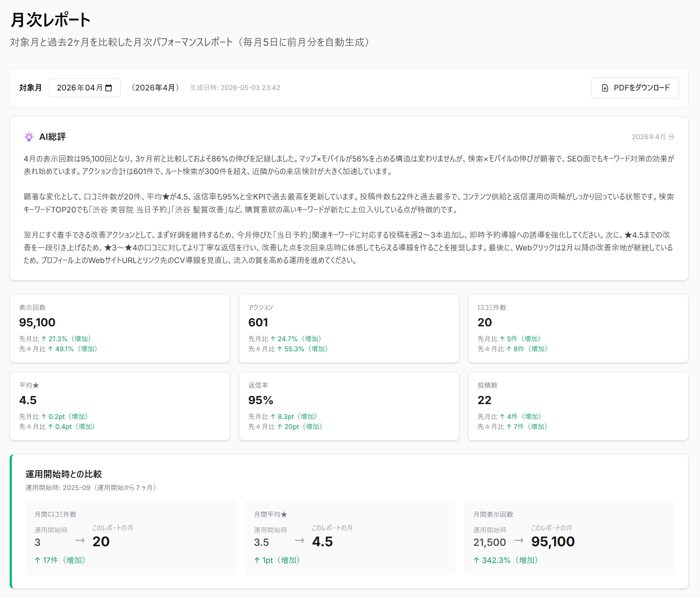700x598 pixels.
Task: Click the 対象月 month input 2026年04月
Action: tap(85, 88)
